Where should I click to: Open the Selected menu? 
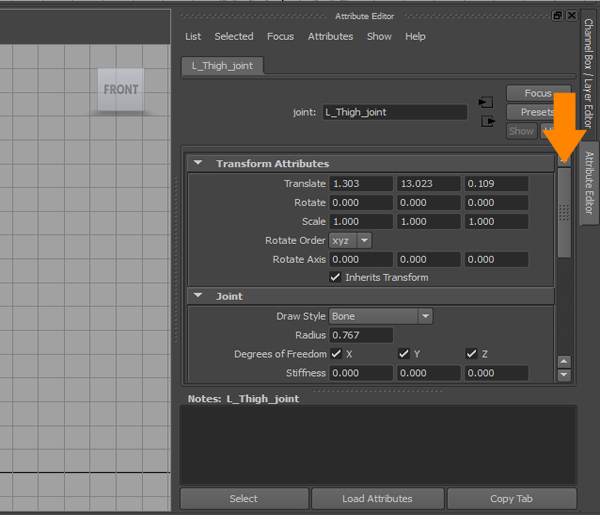[234, 36]
